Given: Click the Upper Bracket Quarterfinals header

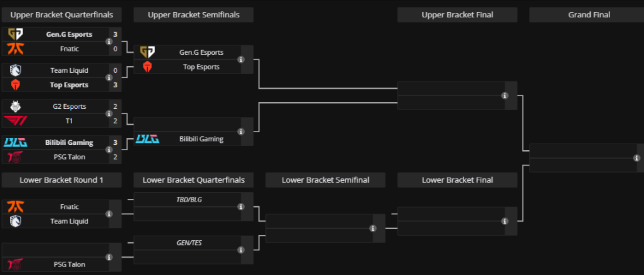Looking at the screenshot, I should 61,15.
